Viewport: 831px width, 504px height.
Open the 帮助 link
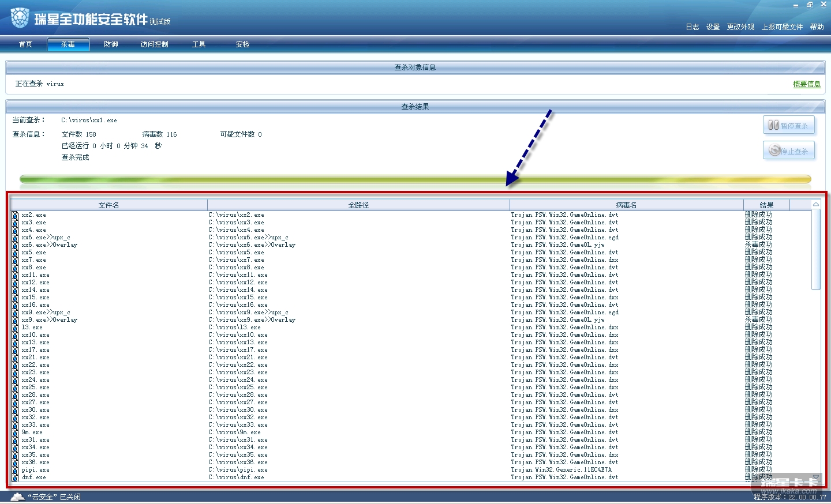tap(817, 27)
